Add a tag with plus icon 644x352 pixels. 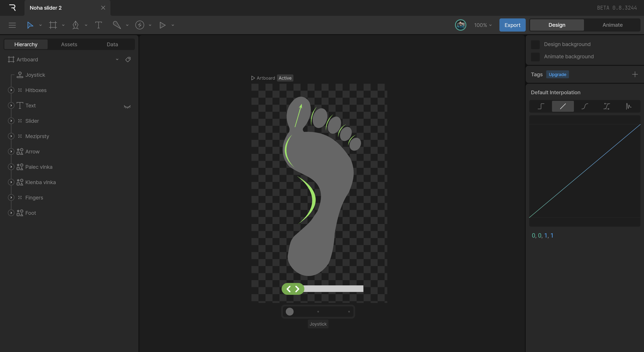(635, 74)
